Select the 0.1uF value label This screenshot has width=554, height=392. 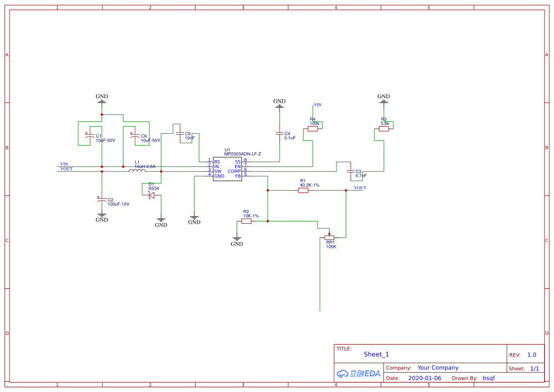click(290, 138)
